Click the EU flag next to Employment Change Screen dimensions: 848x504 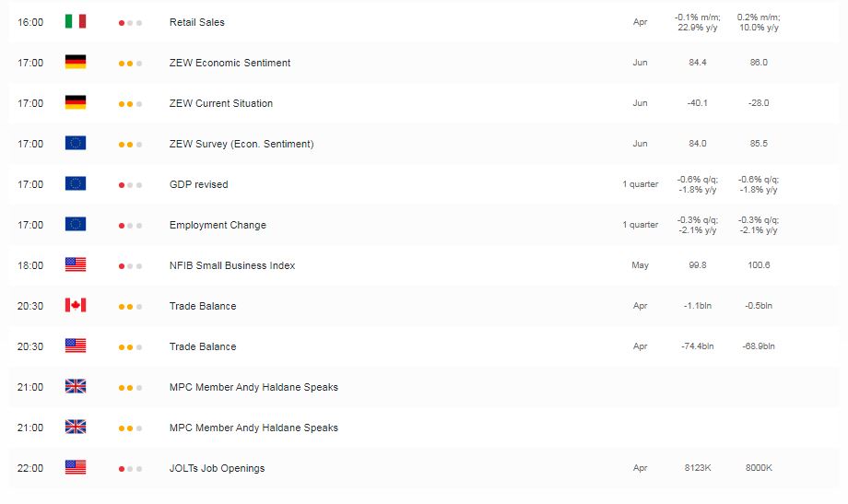76,224
